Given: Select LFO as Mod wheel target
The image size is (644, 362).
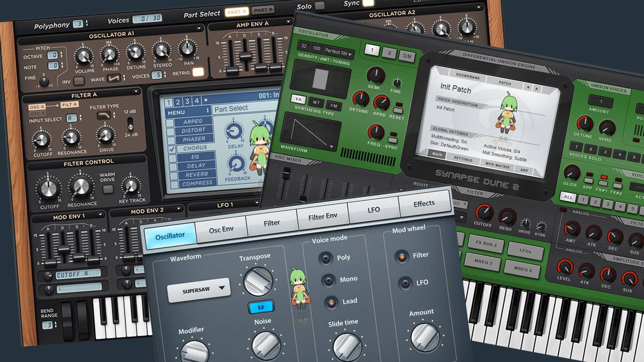Looking at the screenshot, I should (x=405, y=283).
